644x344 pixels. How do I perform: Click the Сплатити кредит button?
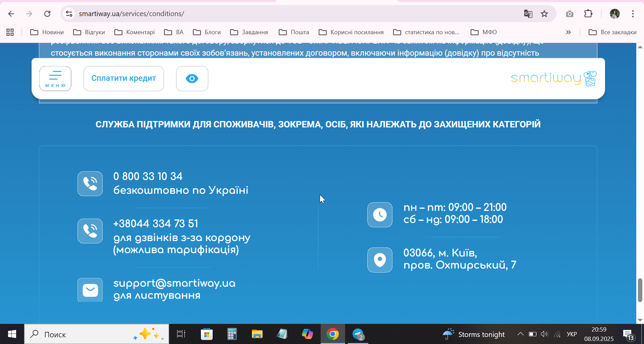(124, 78)
